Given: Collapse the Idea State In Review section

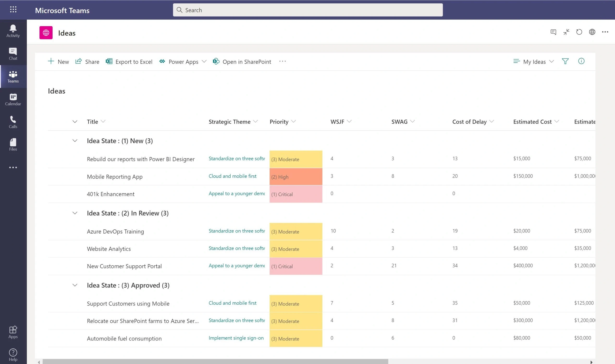Looking at the screenshot, I should coord(74,213).
